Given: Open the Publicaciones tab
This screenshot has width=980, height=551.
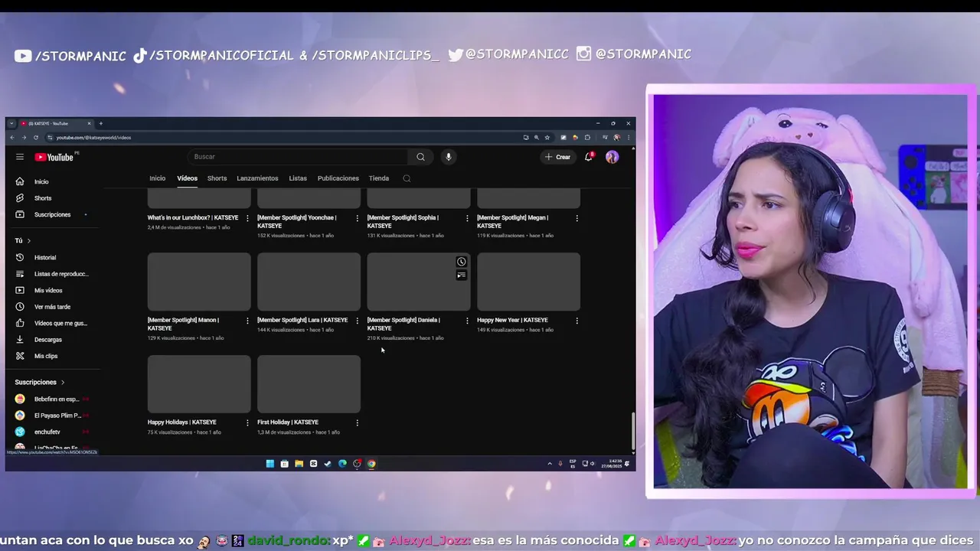Looking at the screenshot, I should click(x=338, y=178).
